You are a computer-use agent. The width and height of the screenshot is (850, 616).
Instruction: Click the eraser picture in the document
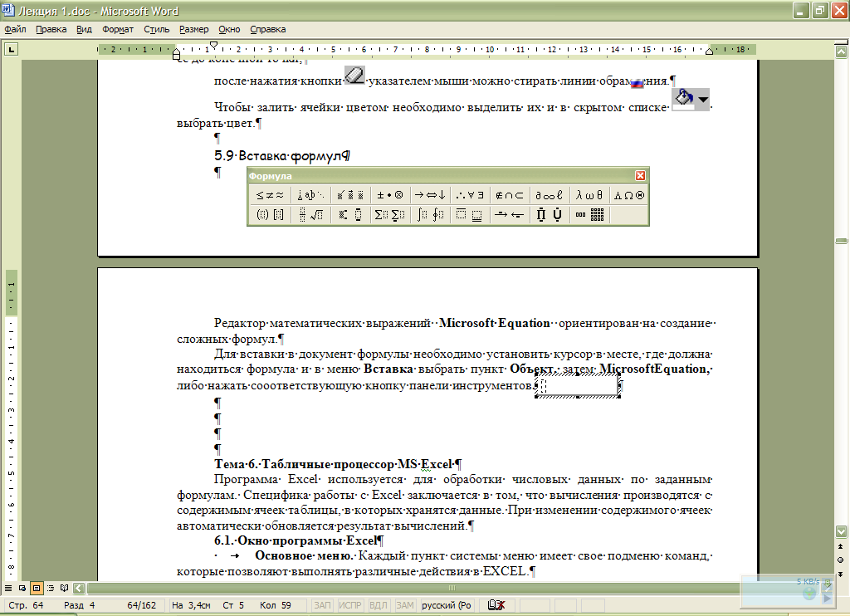(x=355, y=75)
